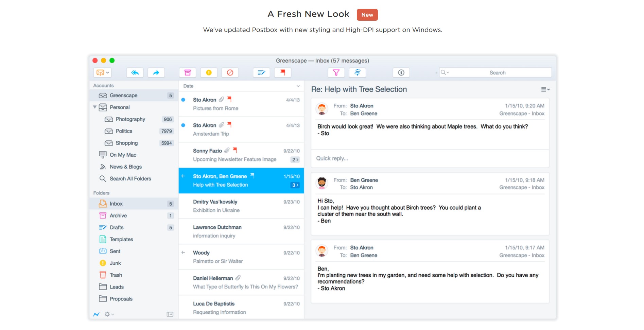Compose a new message from the toolbar
The width and height of the screenshot is (644, 330).
pos(261,72)
